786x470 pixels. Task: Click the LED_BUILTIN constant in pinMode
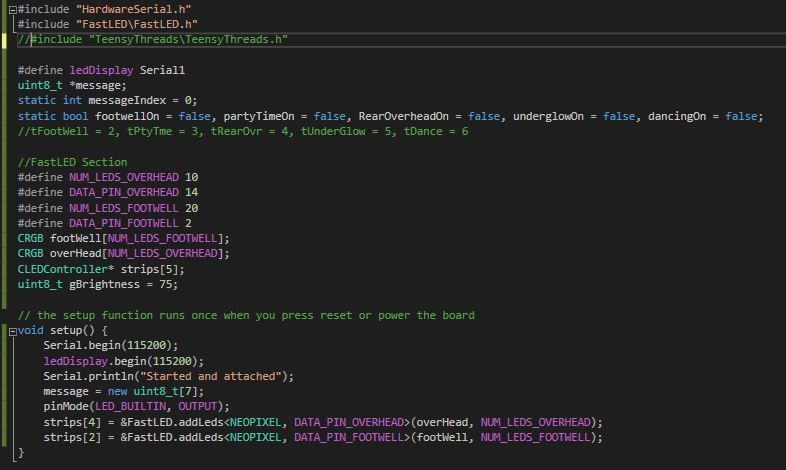130,406
